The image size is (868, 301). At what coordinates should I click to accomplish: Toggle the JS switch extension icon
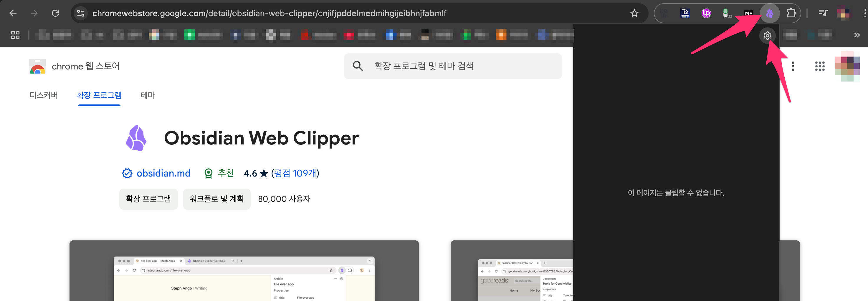coord(727,14)
